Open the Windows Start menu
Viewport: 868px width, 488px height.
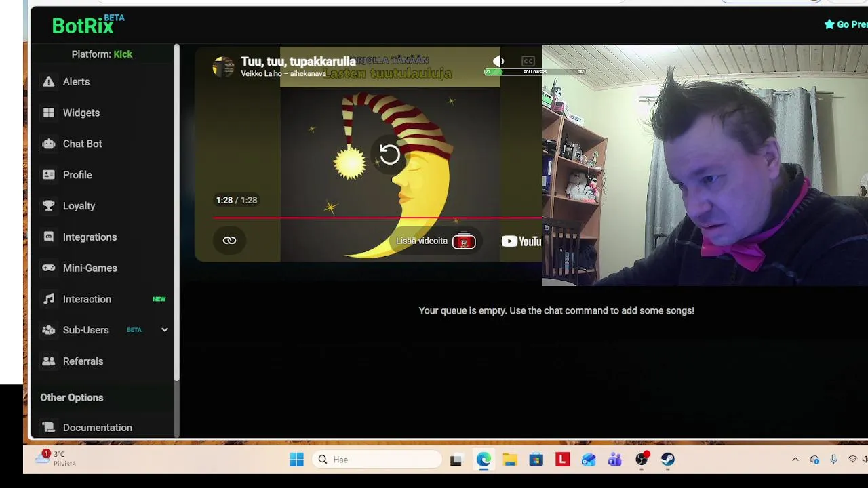pyautogui.click(x=296, y=460)
